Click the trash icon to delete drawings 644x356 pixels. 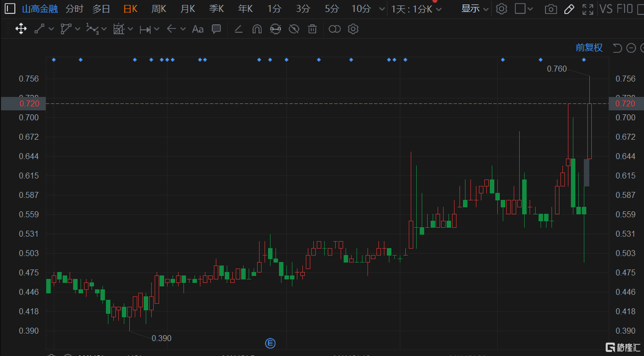tap(312, 29)
